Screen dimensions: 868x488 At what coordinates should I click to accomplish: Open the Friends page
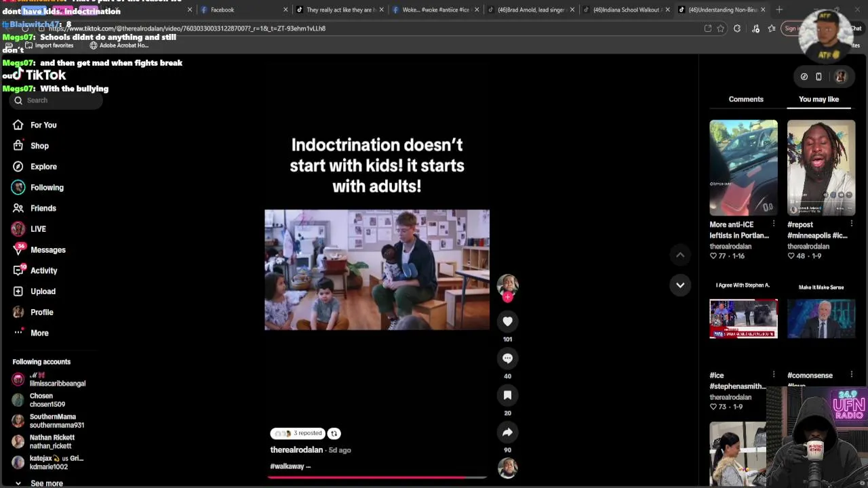click(x=35, y=208)
